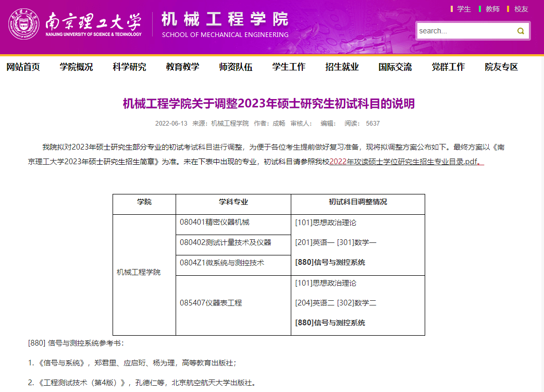
Task: Open the 2022年攻读硕士学位研究生招生专业目录.pdf link
Action: [x=406, y=162]
